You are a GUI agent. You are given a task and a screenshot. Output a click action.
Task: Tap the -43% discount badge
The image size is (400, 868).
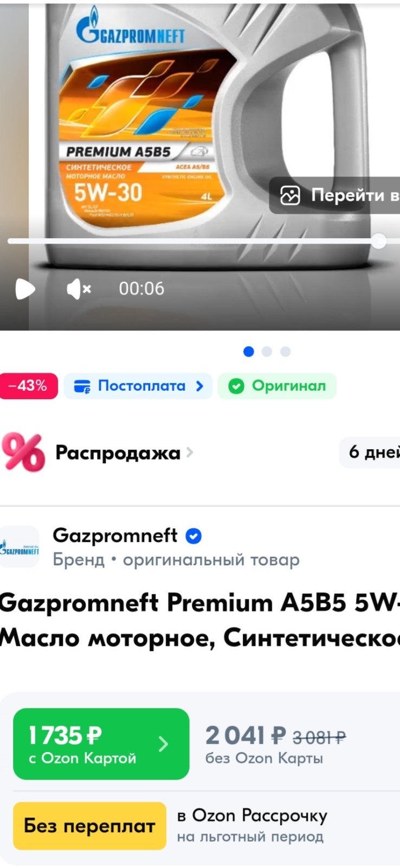tap(28, 386)
